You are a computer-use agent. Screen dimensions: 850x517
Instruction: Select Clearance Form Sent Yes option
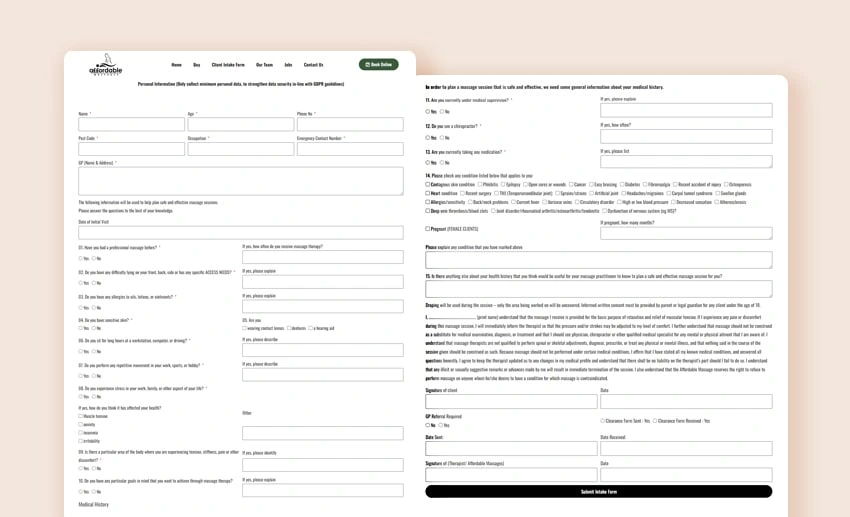[603, 421]
